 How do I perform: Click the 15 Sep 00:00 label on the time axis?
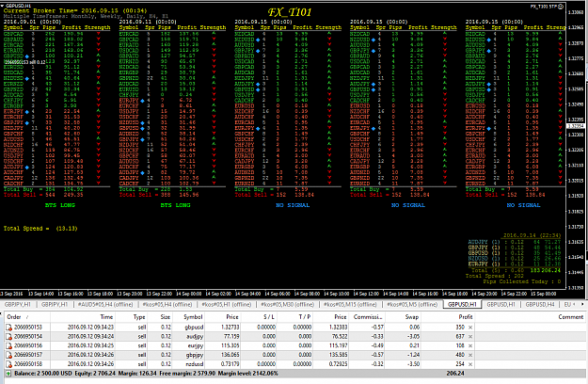[x=544, y=294]
